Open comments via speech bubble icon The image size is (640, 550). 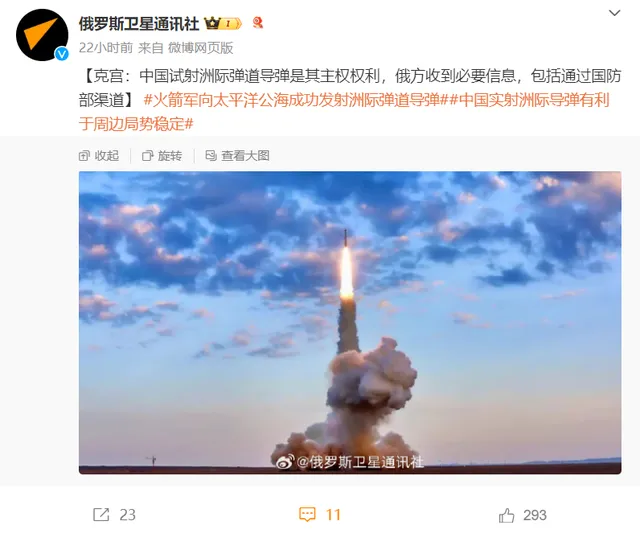coord(307,515)
